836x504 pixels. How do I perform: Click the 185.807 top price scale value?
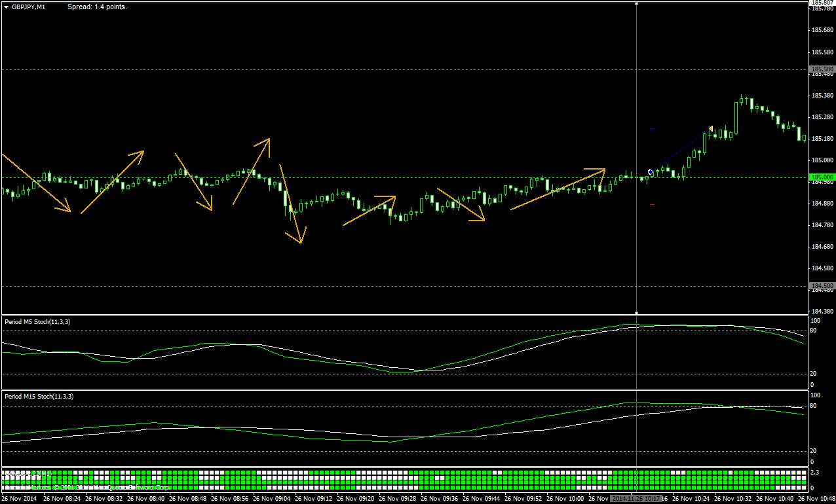823,3
